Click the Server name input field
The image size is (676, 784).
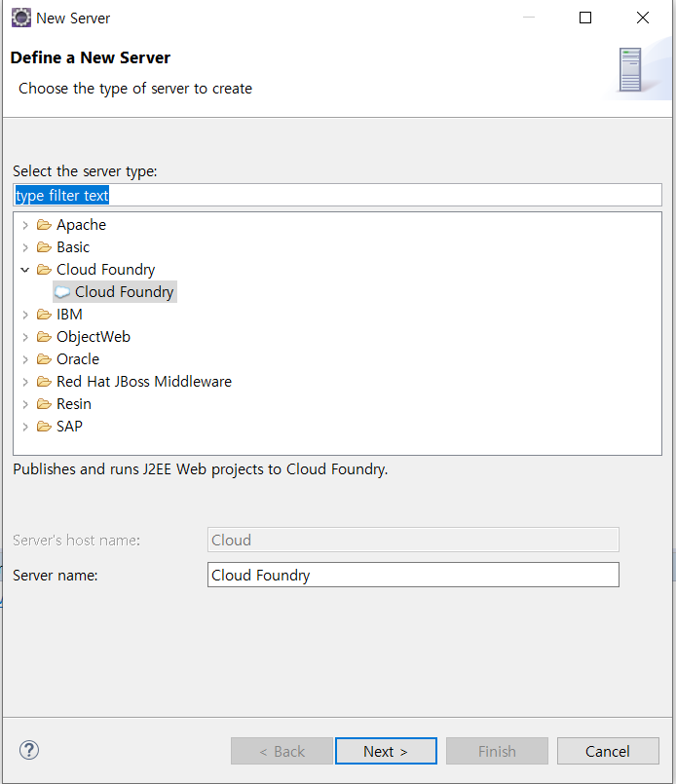pyautogui.click(x=413, y=575)
